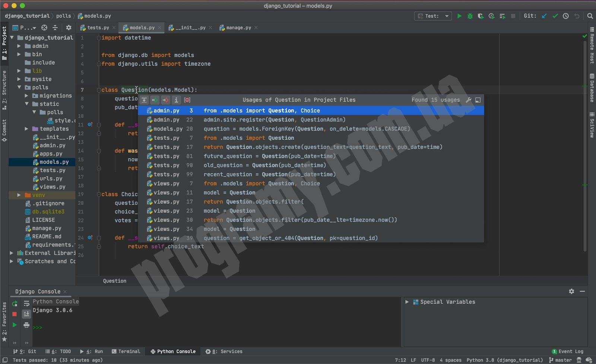This screenshot has height=364, width=596.
Task: Select tests.py line 81 usage row
Action: [311, 156]
